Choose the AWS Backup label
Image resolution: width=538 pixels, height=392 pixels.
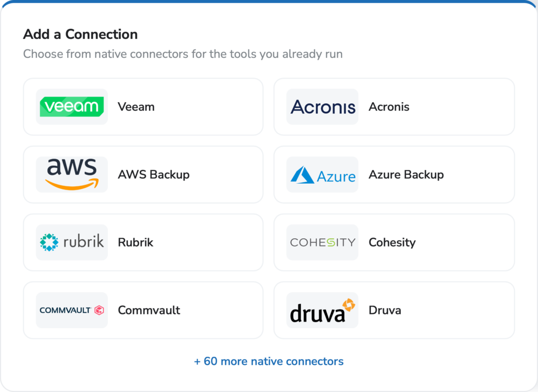pos(154,175)
